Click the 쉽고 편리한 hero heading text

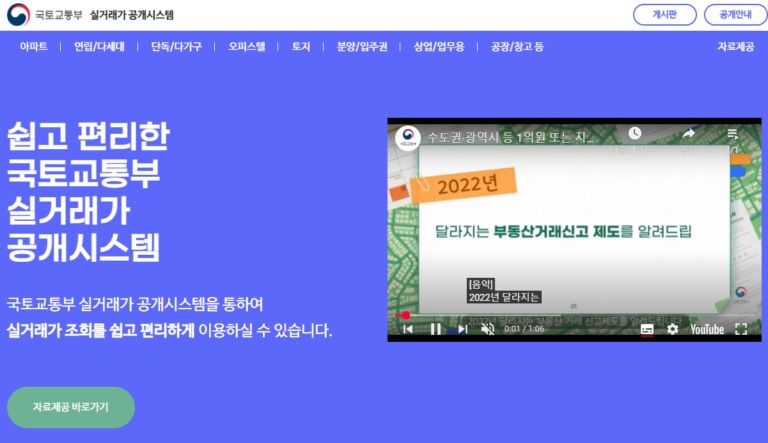pos(88,137)
